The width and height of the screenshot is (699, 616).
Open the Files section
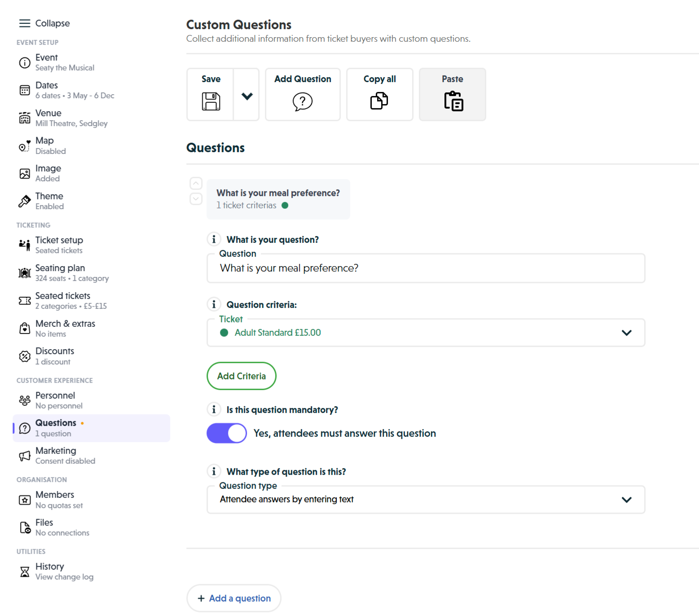44,527
